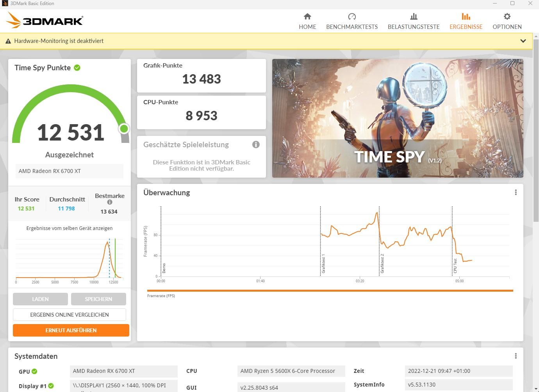This screenshot has height=392, width=539.
Task: Open the BELASTUNGSTESTE tab
Action: tap(414, 21)
